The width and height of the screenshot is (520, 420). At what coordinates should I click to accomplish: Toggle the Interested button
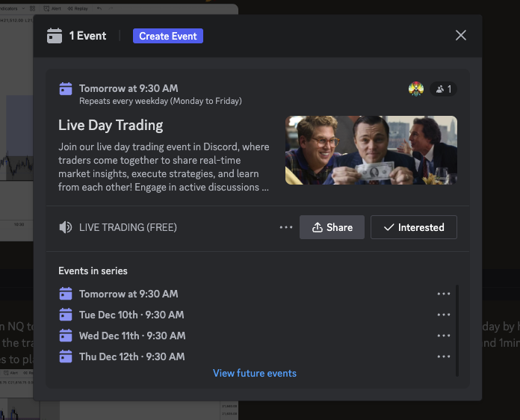[x=414, y=227]
